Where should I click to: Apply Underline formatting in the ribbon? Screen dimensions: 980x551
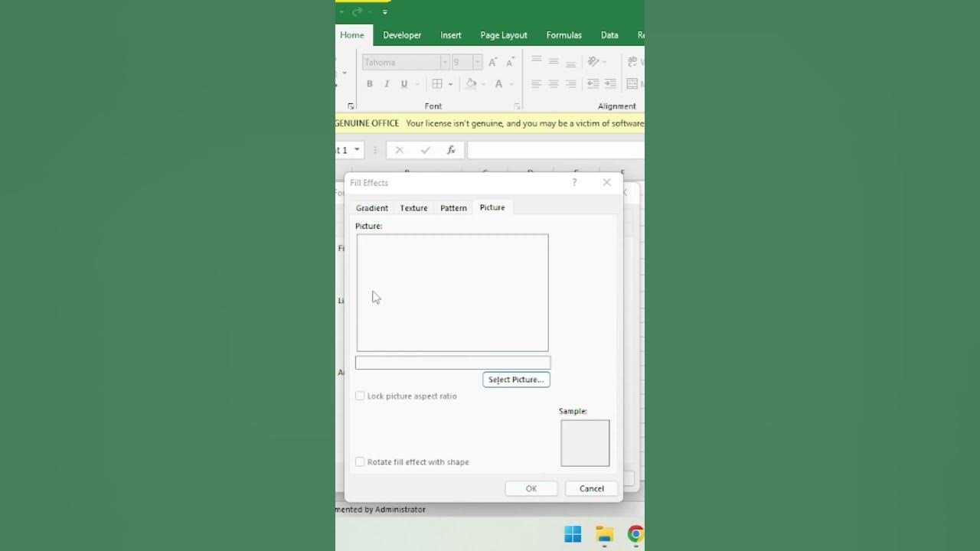click(404, 84)
